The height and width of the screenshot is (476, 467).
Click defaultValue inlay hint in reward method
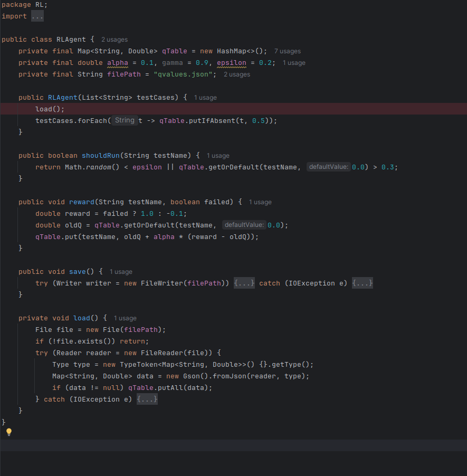[244, 225]
